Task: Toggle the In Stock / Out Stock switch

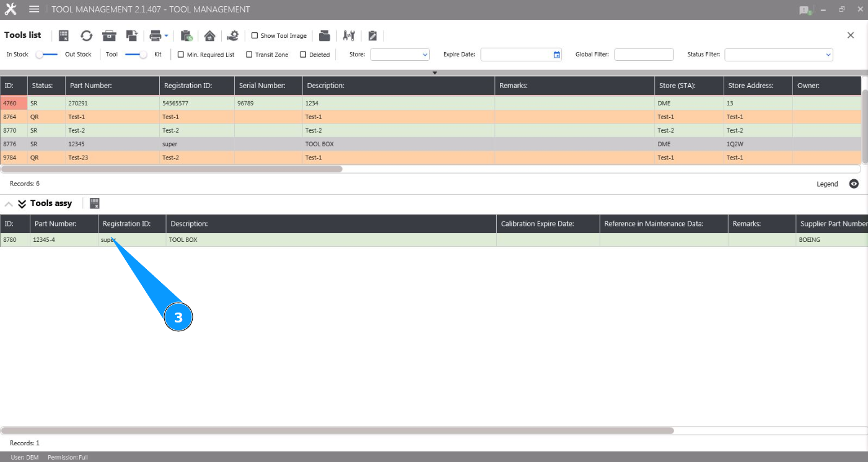Action: pyautogui.click(x=46, y=55)
